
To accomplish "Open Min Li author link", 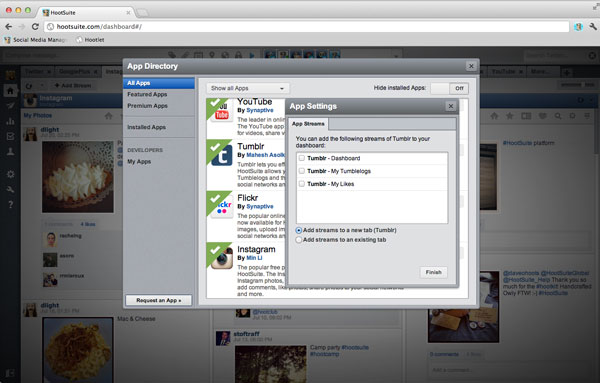I will (x=254, y=258).
